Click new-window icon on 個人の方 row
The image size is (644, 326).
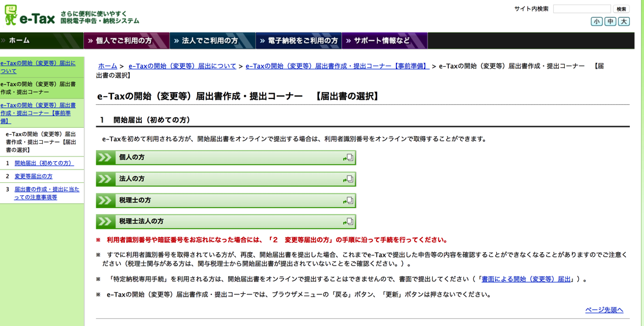[x=348, y=157]
